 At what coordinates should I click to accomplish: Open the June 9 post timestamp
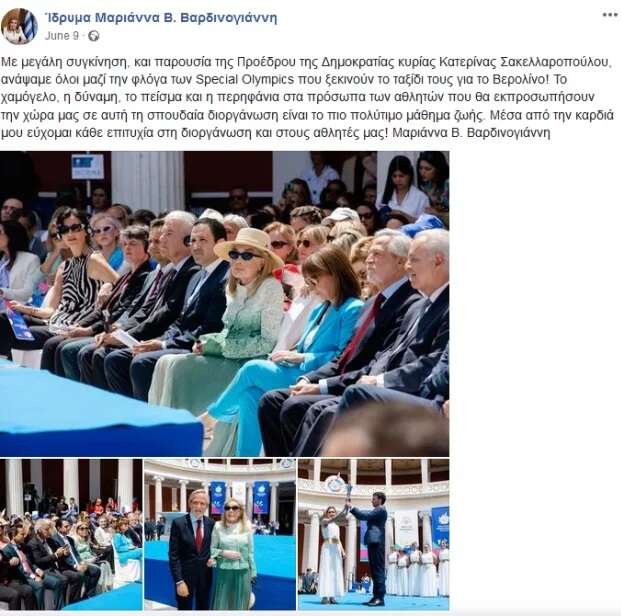62,36
